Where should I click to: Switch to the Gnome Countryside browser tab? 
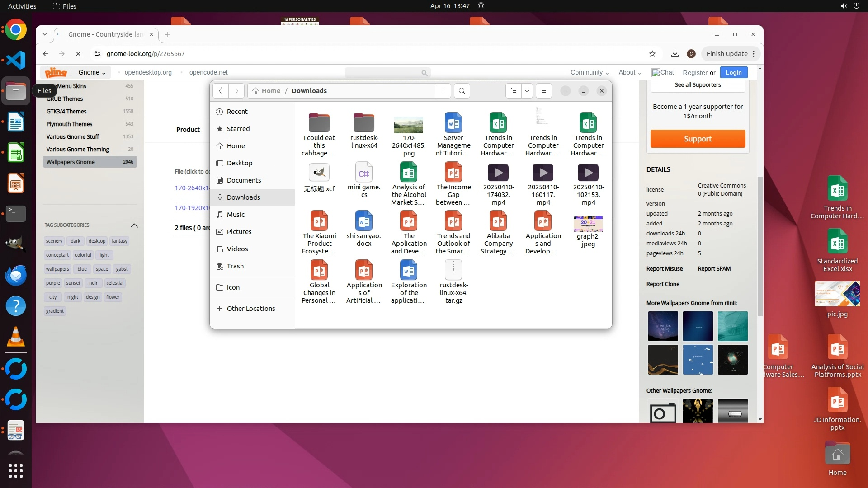click(x=105, y=34)
